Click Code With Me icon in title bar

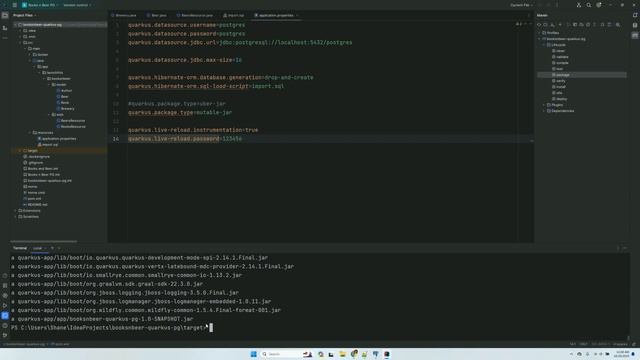point(579,5)
